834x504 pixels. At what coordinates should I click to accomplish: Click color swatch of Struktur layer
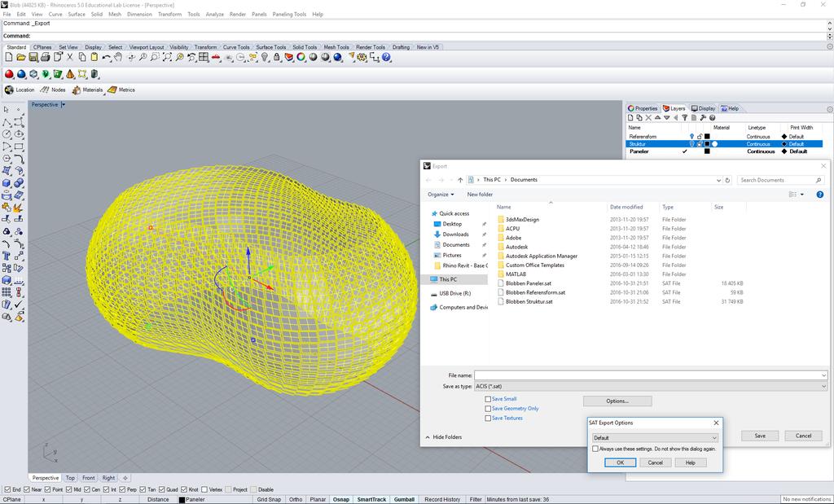click(707, 144)
